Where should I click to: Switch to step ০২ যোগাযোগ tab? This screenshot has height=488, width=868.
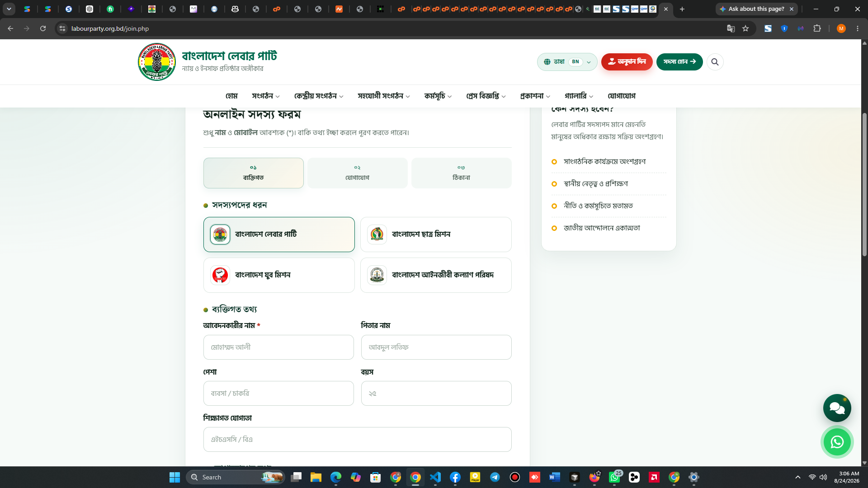[x=357, y=173]
